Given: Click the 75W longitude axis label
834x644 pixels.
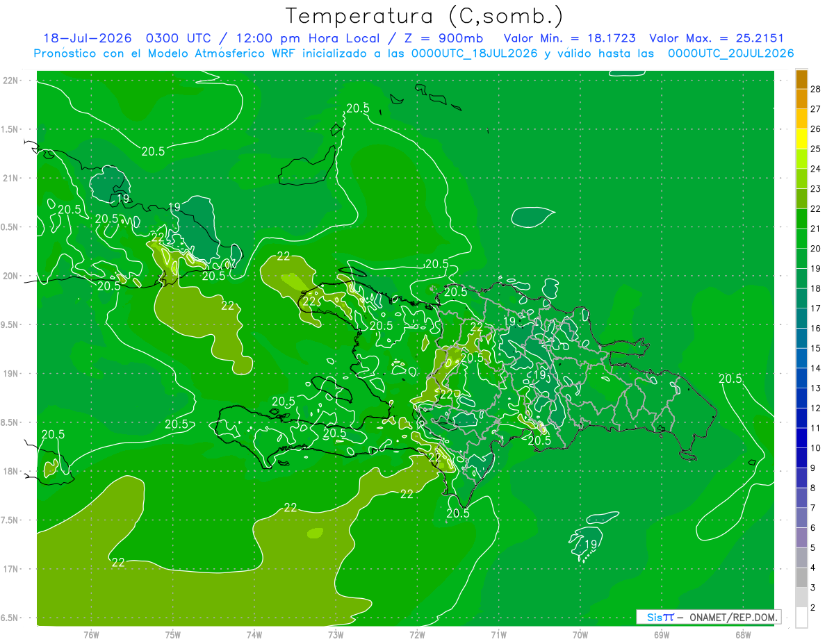Looking at the screenshot, I should click(173, 634).
